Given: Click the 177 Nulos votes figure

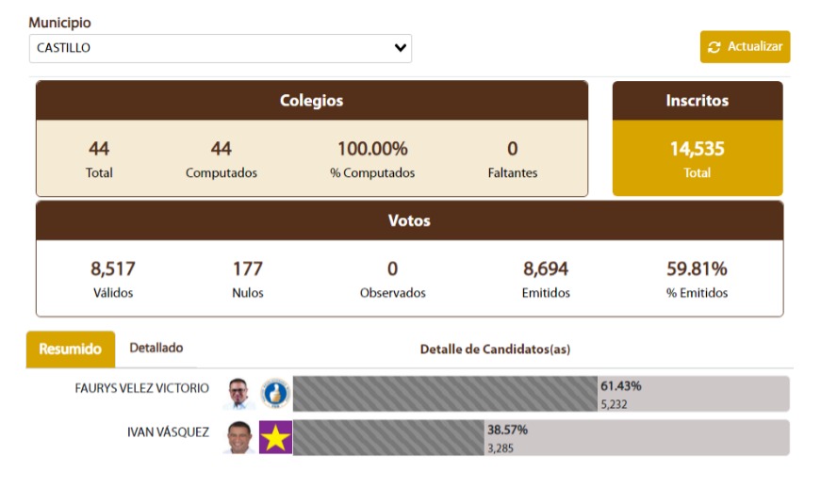Looking at the screenshot, I should (x=248, y=269).
